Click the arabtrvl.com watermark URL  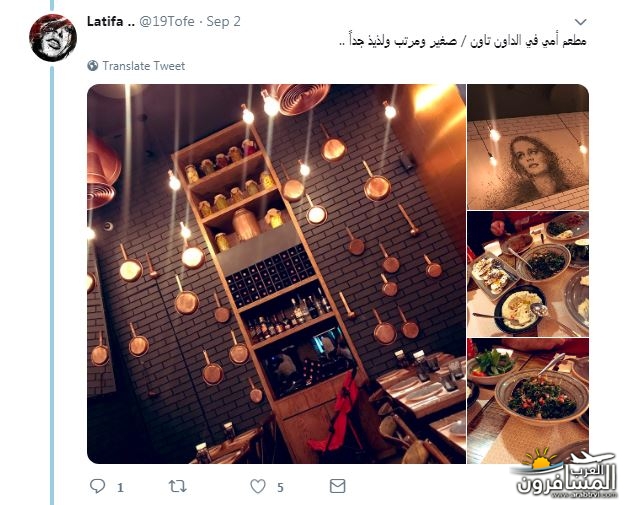584,495
